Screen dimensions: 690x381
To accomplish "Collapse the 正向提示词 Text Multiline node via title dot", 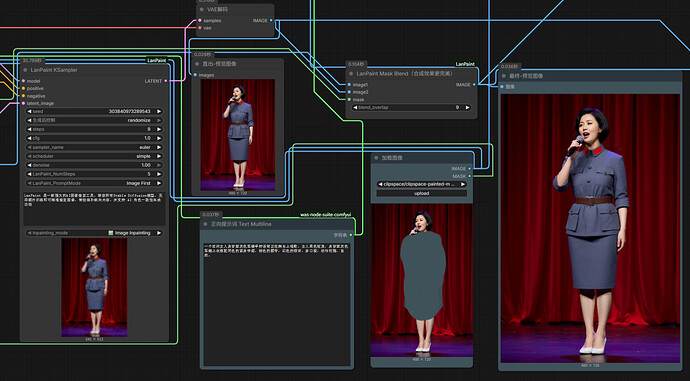I will click(206, 224).
